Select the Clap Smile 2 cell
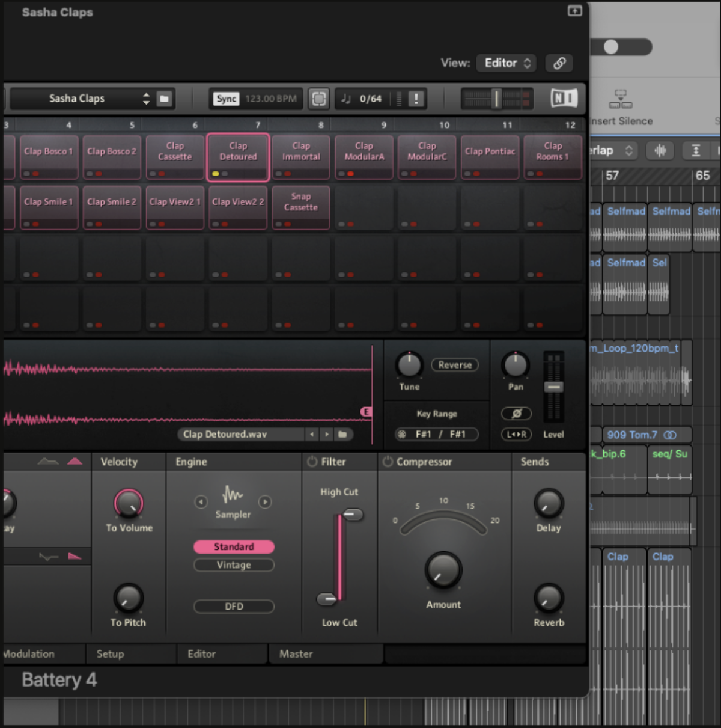The image size is (721, 728). [112, 207]
